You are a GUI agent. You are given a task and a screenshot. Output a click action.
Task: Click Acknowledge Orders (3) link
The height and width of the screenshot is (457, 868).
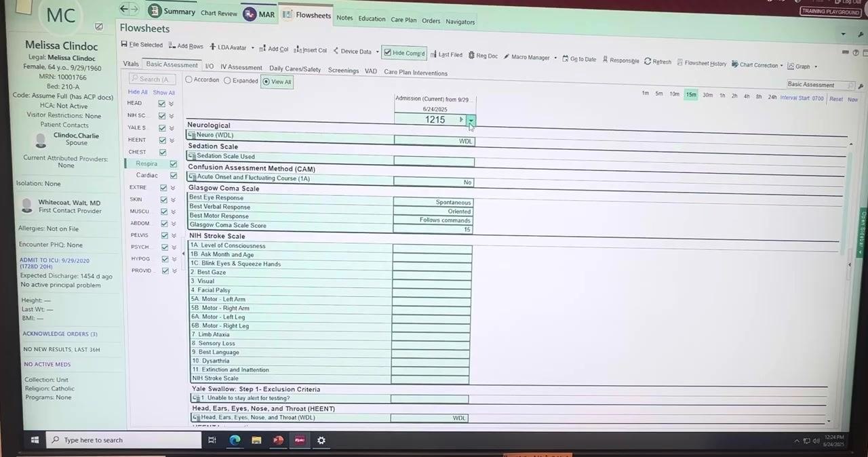click(x=60, y=334)
